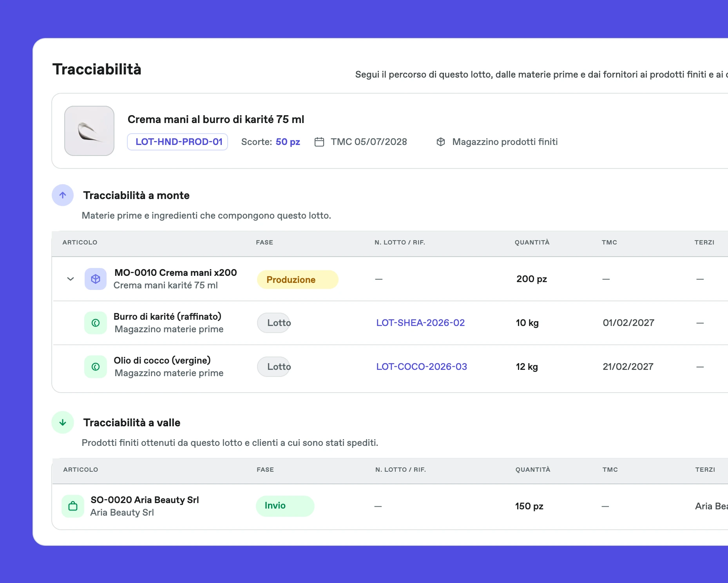Open lot LOT-COCO-2026-03 link
The width and height of the screenshot is (728, 583).
(422, 367)
